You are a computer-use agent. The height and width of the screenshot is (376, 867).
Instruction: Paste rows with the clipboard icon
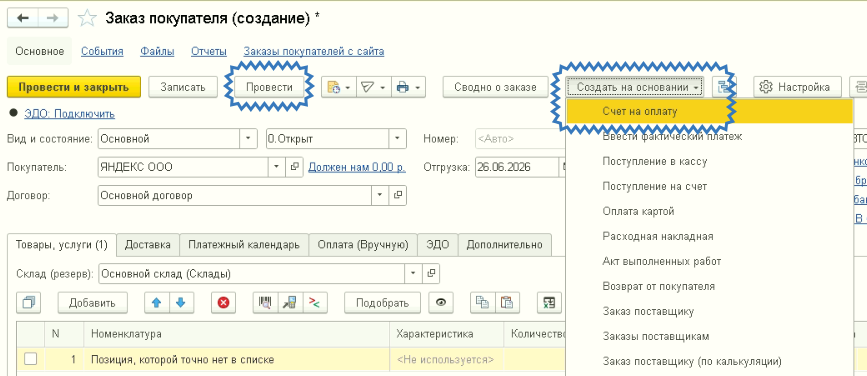(x=507, y=302)
